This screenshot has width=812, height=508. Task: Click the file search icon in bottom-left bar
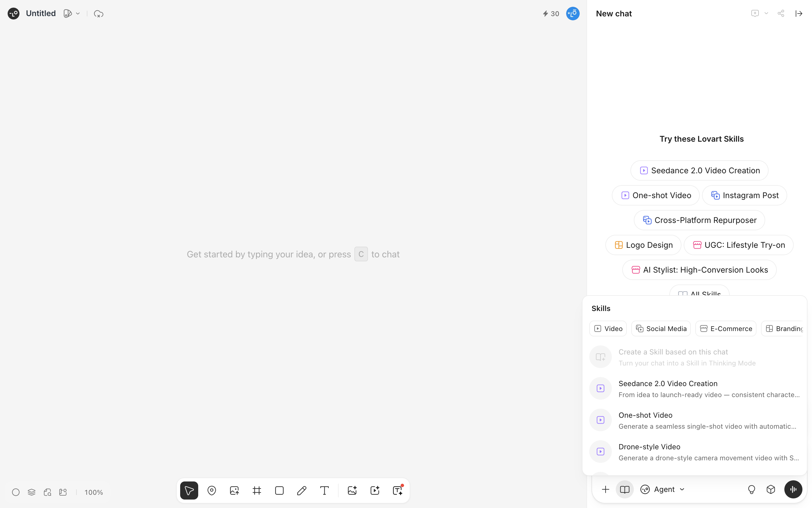[47, 492]
